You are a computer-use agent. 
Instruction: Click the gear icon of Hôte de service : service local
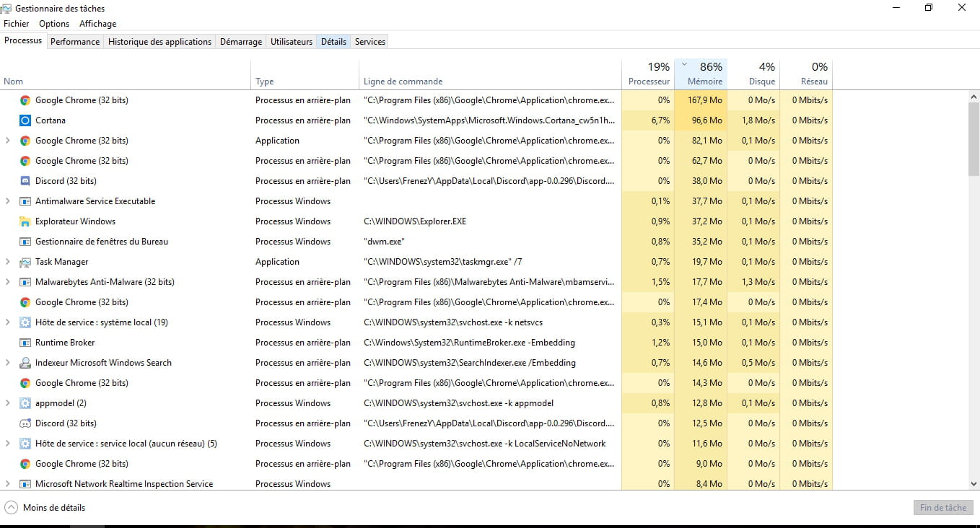25,444
